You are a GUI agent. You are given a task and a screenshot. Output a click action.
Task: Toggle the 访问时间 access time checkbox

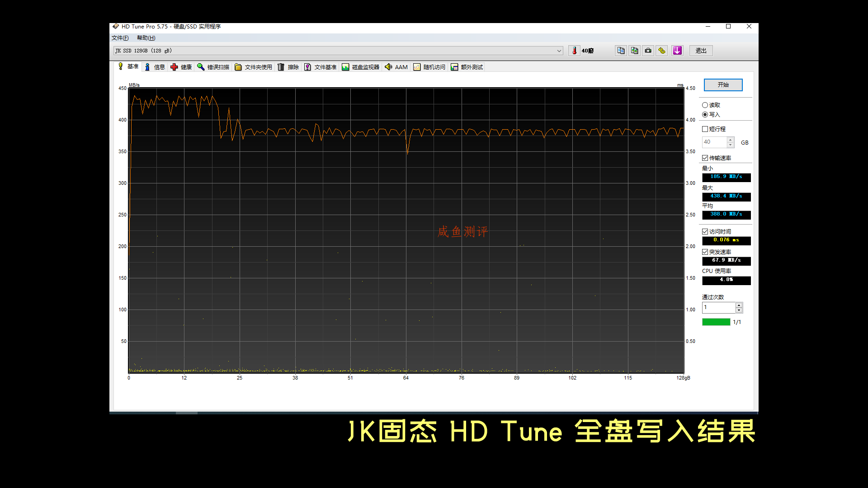tap(705, 232)
